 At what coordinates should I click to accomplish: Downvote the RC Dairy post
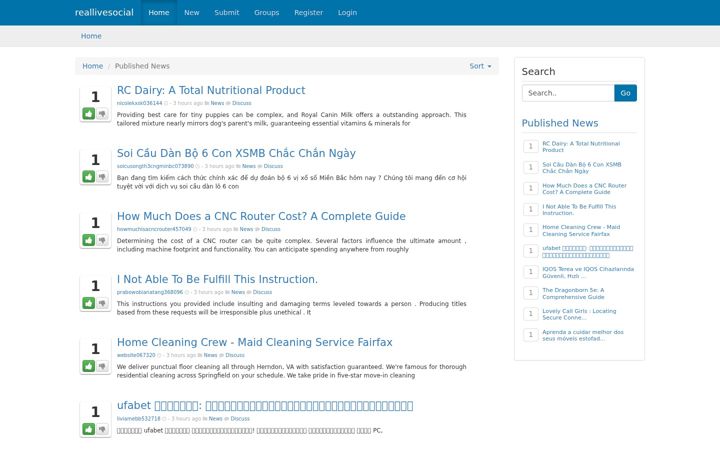click(x=102, y=113)
